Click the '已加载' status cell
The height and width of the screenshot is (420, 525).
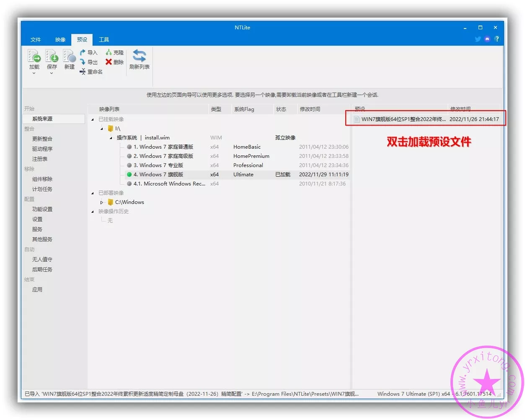[x=283, y=175]
